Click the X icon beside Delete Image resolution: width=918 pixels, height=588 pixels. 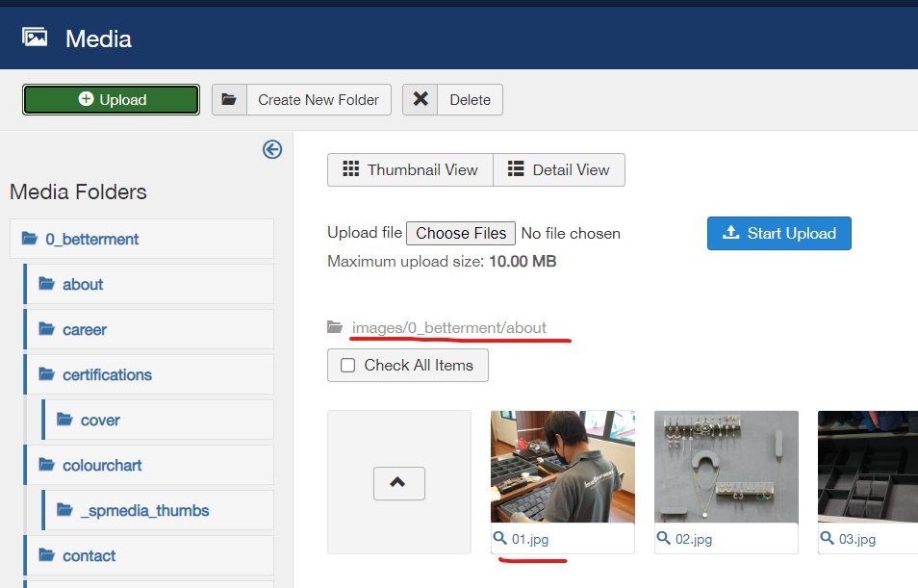(420, 99)
